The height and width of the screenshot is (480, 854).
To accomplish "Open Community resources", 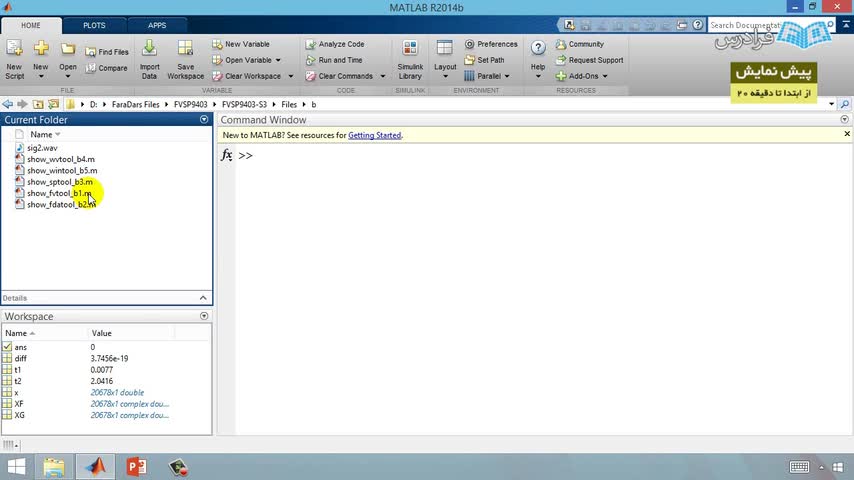I will click(580, 44).
